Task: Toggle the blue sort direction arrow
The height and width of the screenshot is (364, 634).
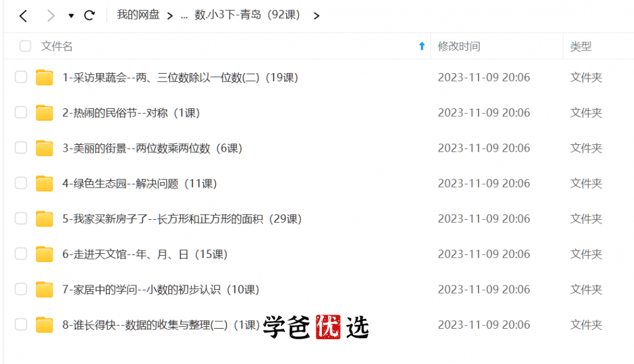Action: point(422,46)
